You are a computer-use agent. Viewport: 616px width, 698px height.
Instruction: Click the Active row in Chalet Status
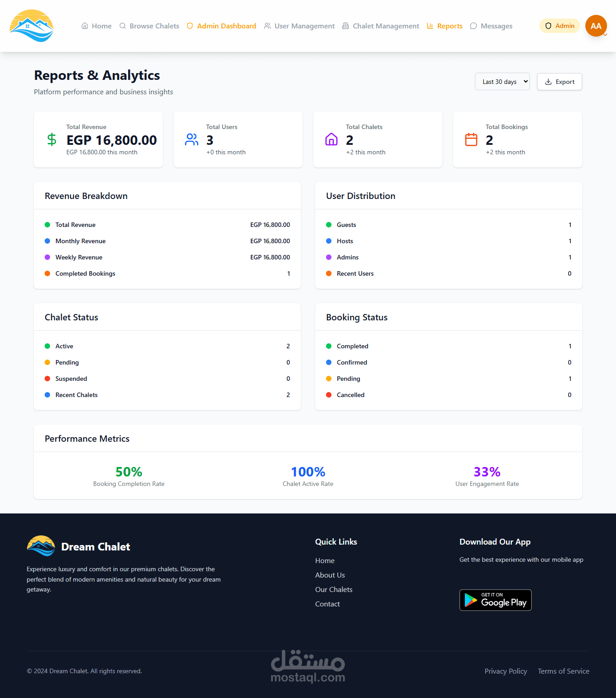pyautogui.click(x=167, y=346)
